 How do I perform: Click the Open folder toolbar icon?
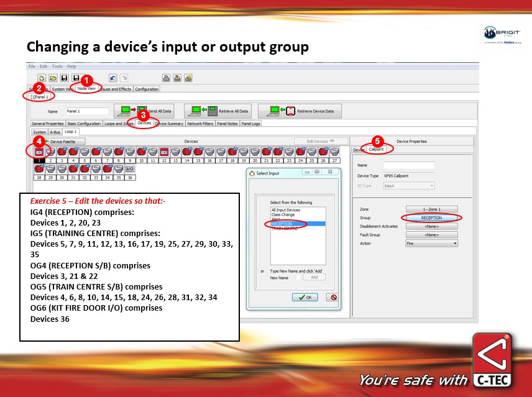coord(53,78)
